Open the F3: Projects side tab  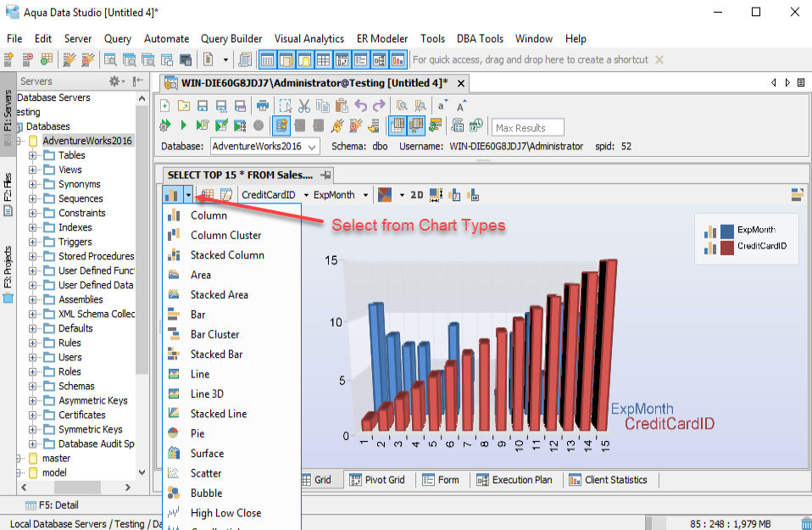point(8,274)
